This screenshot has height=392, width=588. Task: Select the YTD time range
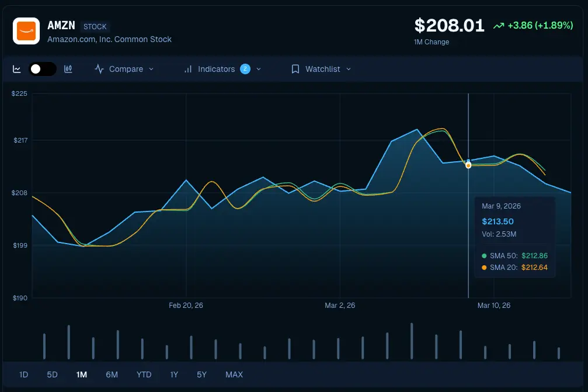[x=144, y=374]
